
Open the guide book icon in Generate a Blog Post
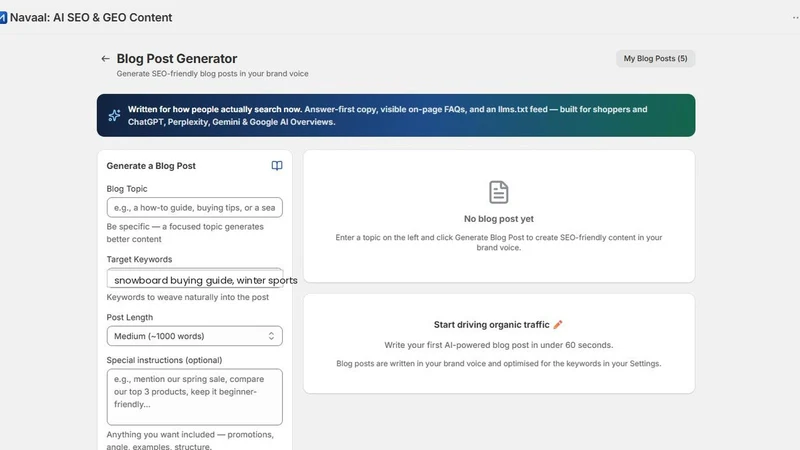click(x=277, y=166)
